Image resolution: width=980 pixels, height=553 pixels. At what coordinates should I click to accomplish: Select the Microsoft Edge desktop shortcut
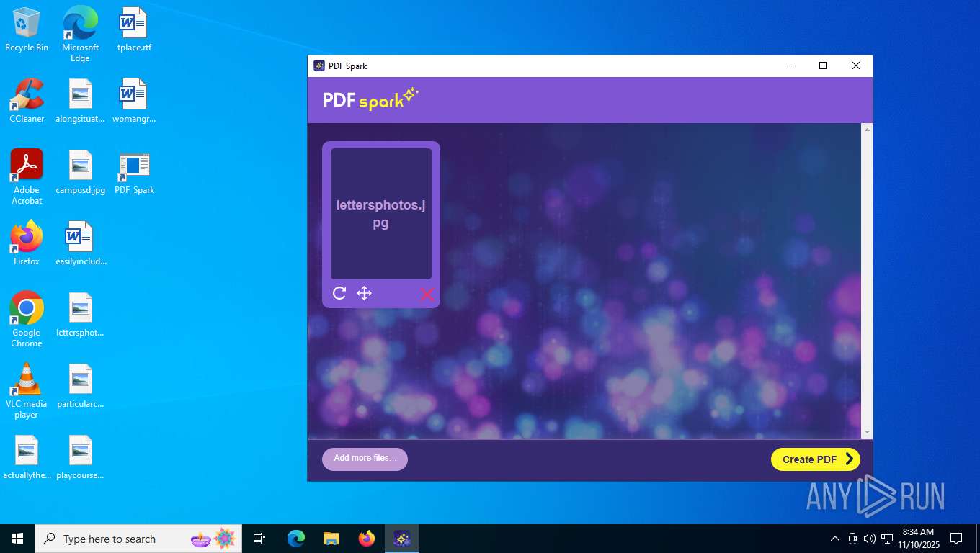[x=80, y=35]
